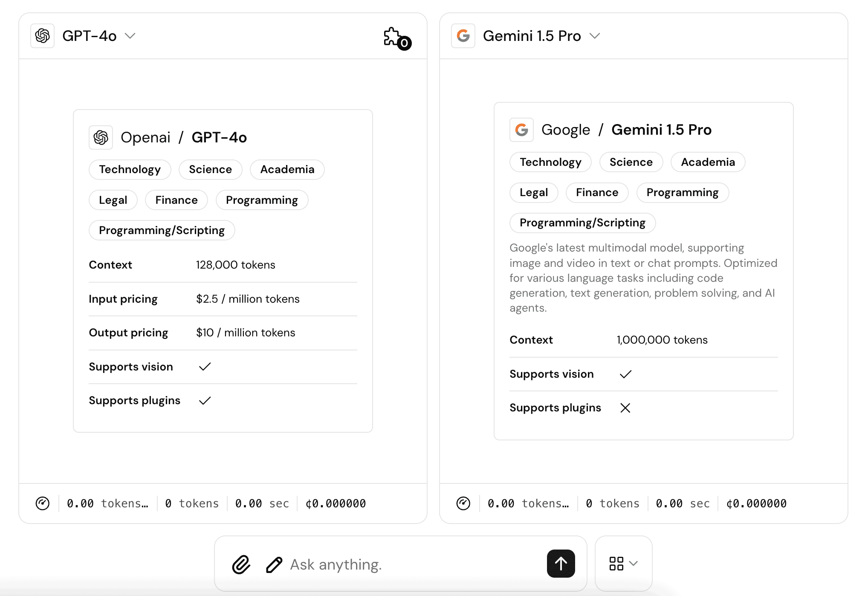Toggle Supports plugins cross for Gemini 1.5 Pro
Screen dimensions: 868x596
(625, 408)
